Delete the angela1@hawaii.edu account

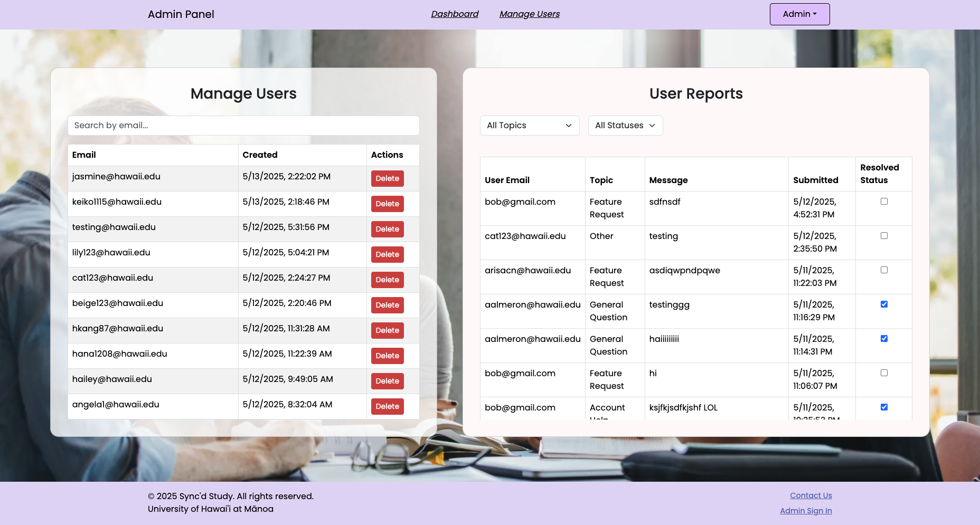coord(387,406)
